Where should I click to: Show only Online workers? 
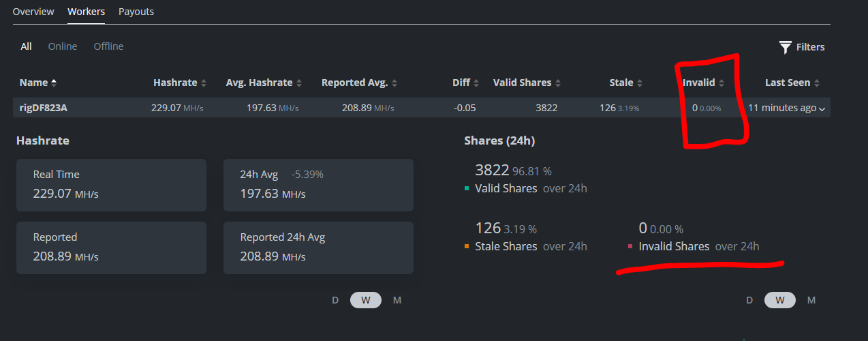click(63, 46)
